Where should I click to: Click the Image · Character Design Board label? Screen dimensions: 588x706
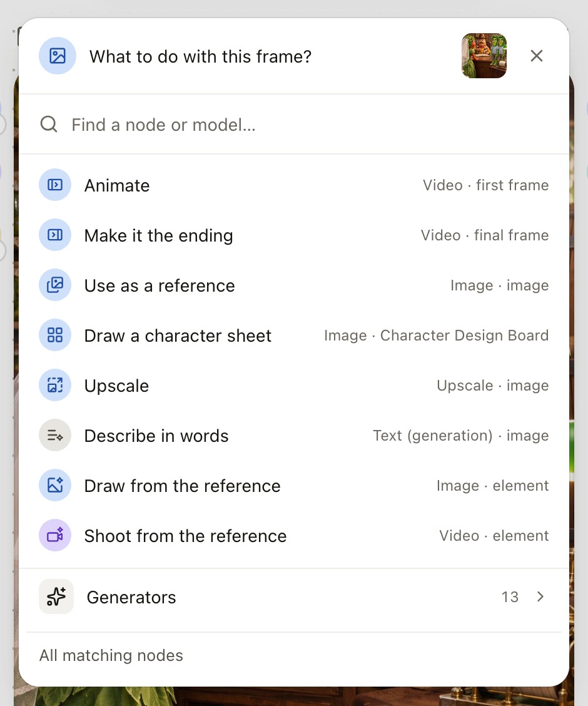[437, 335]
